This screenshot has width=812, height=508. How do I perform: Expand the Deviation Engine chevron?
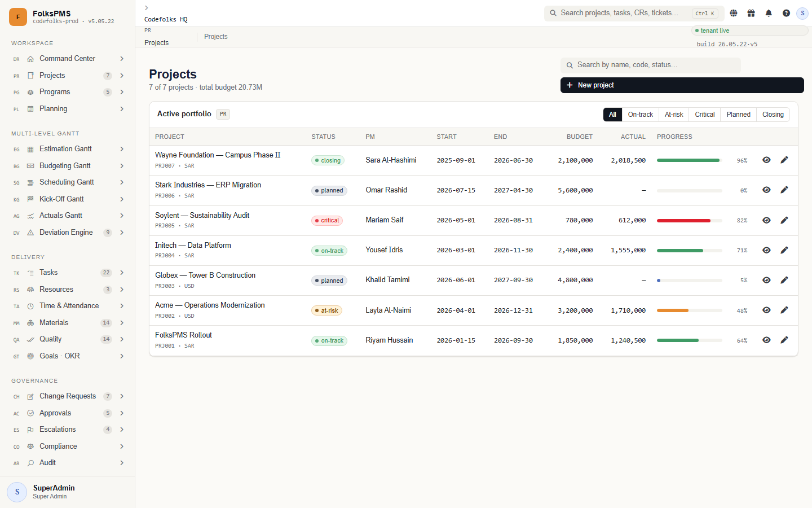pos(122,233)
